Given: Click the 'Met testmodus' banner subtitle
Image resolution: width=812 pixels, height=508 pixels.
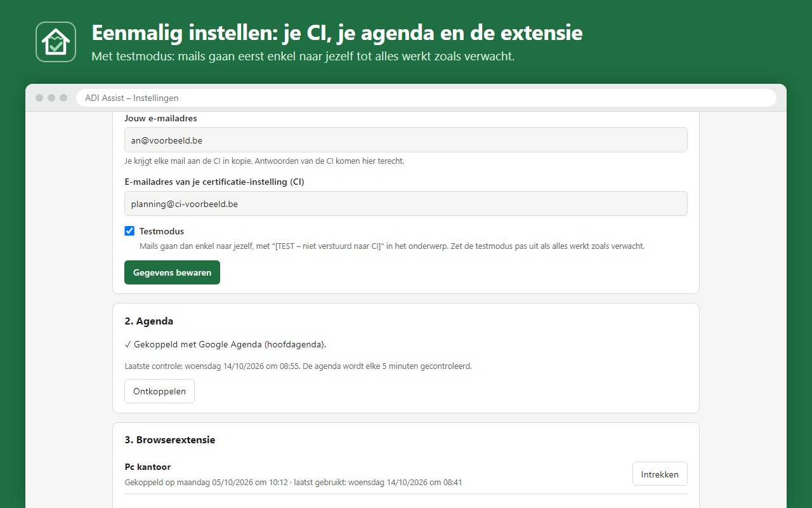Looking at the screenshot, I should click(303, 57).
